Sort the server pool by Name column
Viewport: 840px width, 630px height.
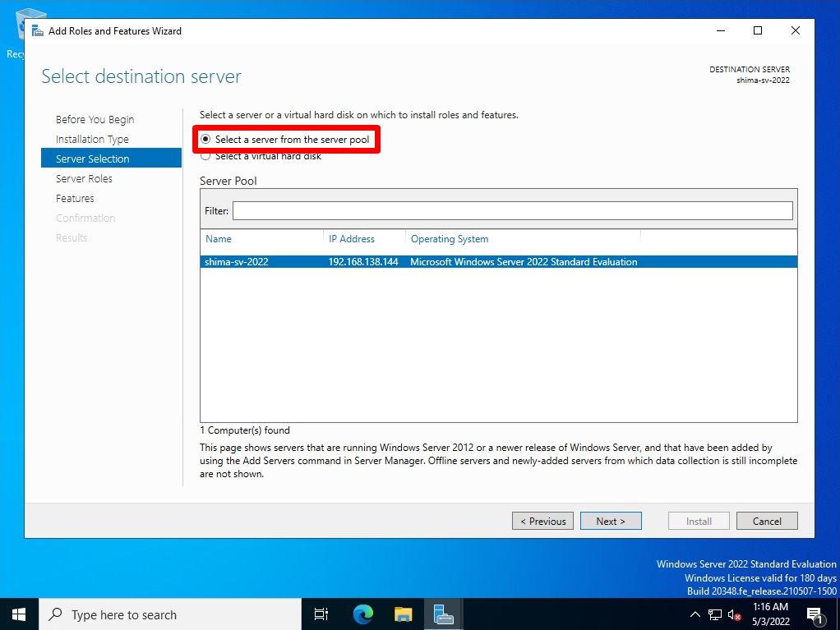[219, 239]
